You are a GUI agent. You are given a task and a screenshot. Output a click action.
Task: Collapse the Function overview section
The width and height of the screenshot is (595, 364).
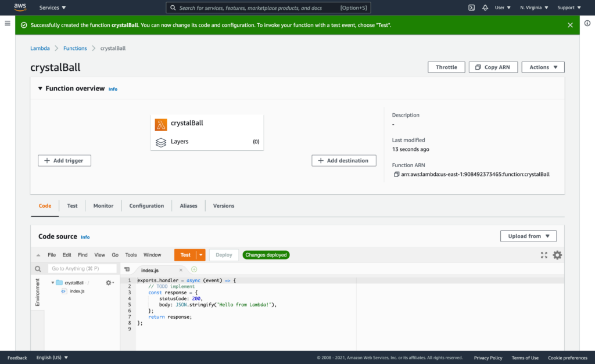[x=40, y=88]
